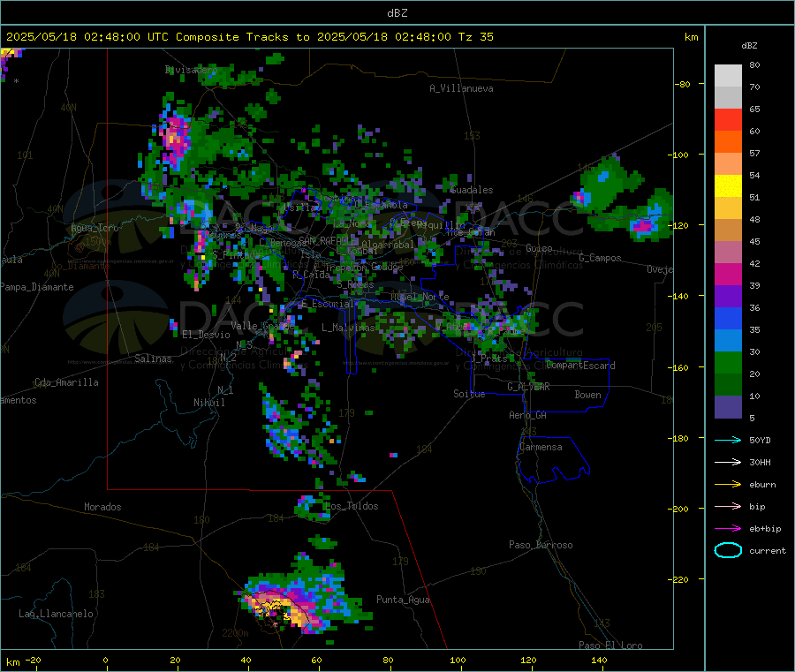Click the Bowen map label
The width and height of the screenshot is (795, 672).
click(x=587, y=395)
